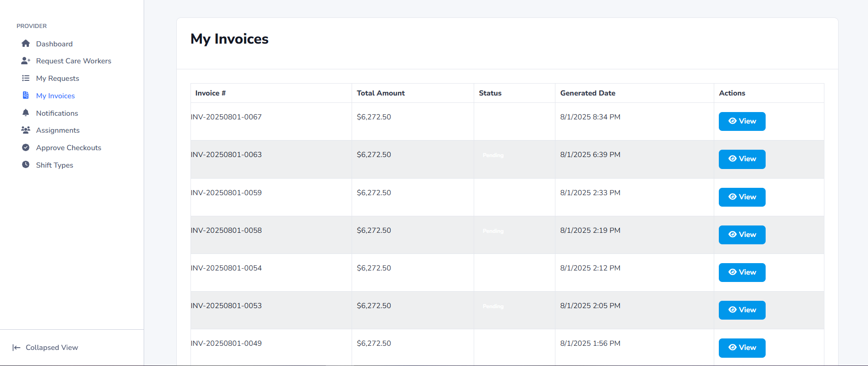Image resolution: width=868 pixels, height=366 pixels.
Task: Open Shift Types from sidebar menu
Action: tap(55, 165)
